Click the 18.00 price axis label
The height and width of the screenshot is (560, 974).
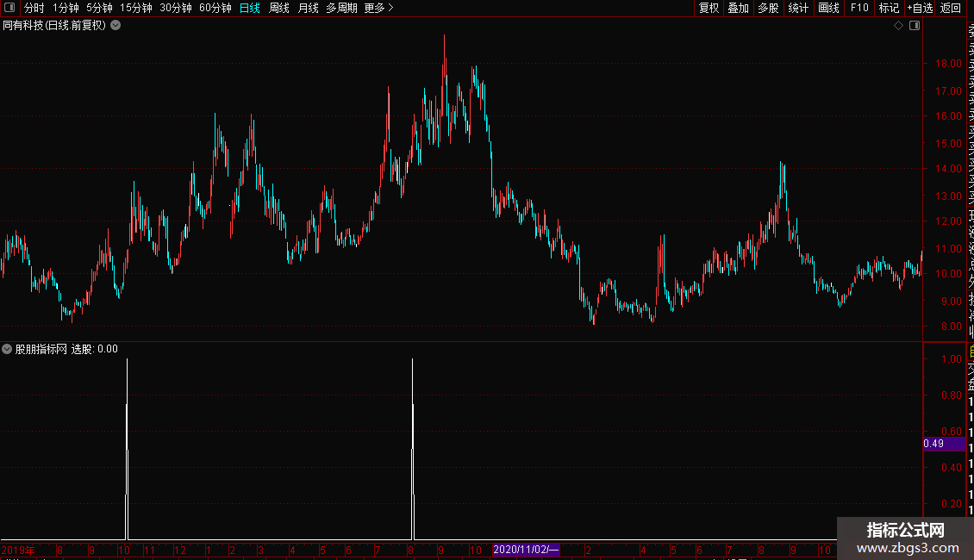[948, 64]
